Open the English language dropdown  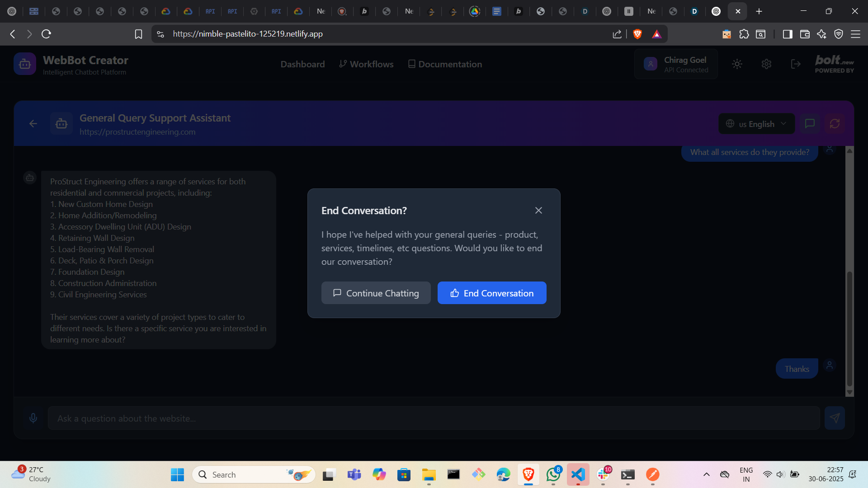(x=756, y=124)
